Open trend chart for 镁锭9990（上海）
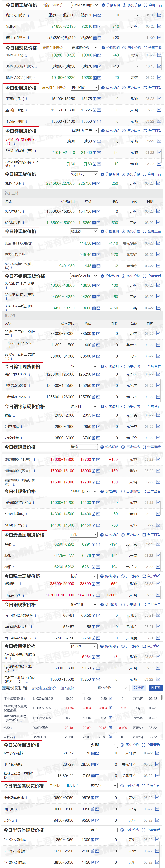This screenshot has width=165, height=868. click(x=158, y=460)
